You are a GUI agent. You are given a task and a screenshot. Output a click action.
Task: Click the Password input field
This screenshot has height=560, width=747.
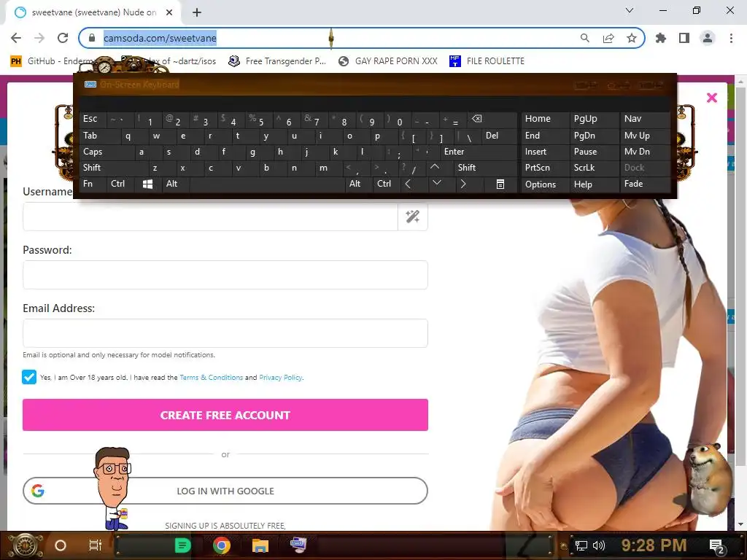pyautogui.click(x=225, y=275)
